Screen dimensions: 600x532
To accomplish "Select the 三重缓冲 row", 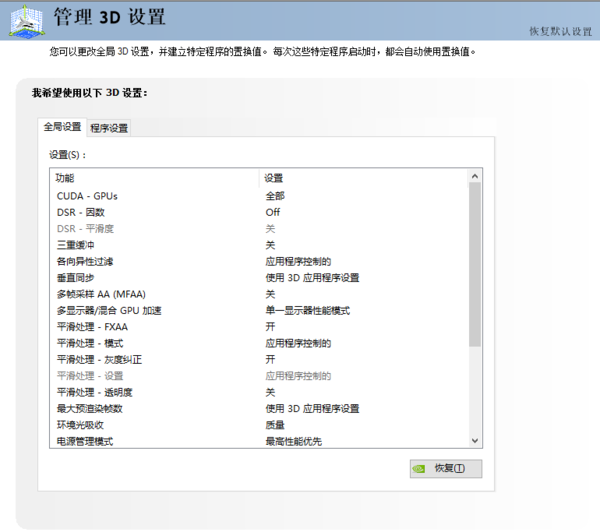I will coord(259,245).
